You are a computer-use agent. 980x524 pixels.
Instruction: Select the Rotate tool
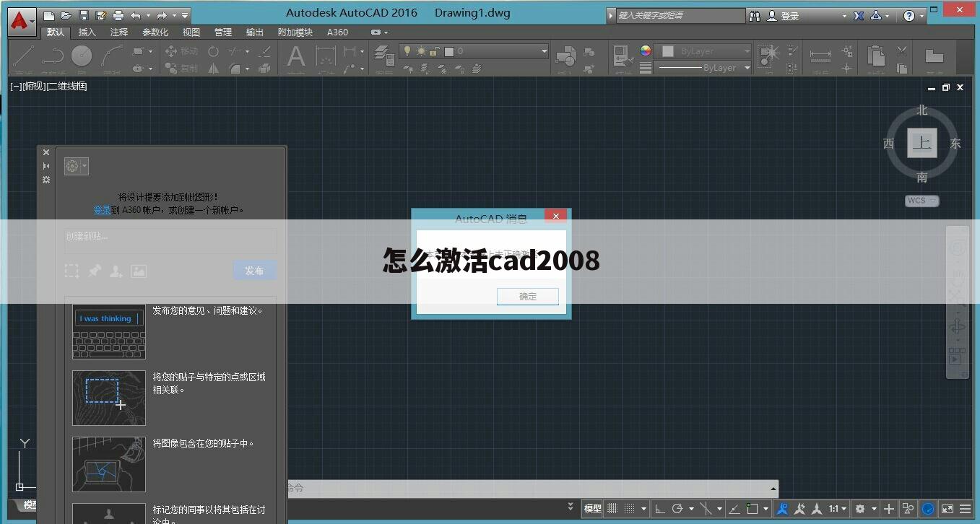point(213,51)
